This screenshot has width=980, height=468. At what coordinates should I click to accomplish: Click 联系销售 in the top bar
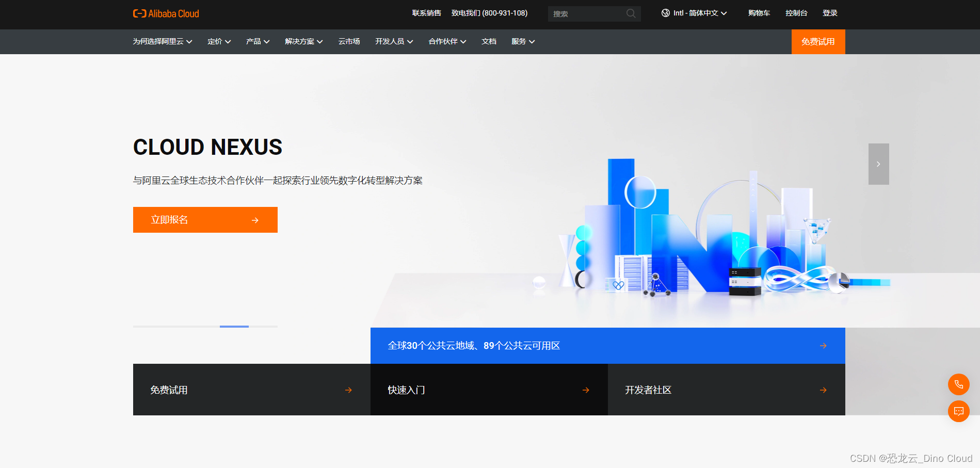pos(427,13)
